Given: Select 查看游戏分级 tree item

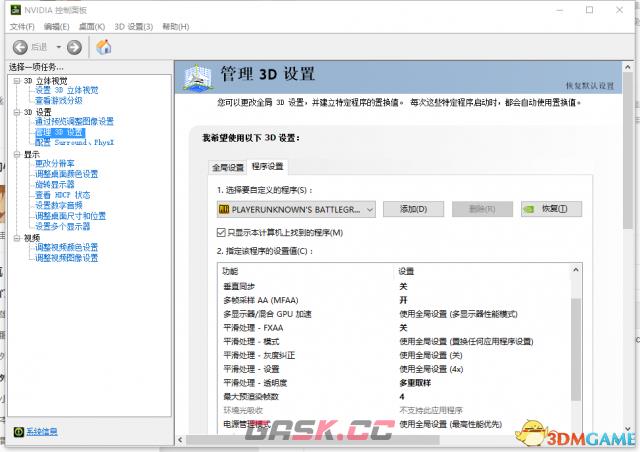Looking at the screenshot, I should point(59,100).
